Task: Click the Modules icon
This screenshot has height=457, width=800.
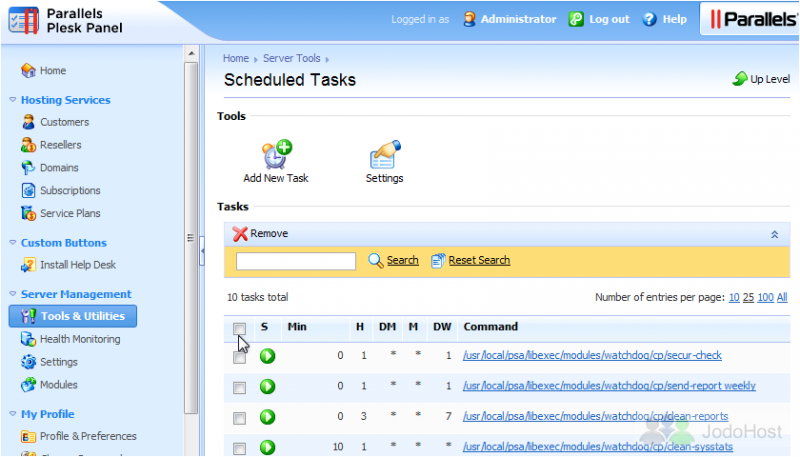Action: click(28, 385)
